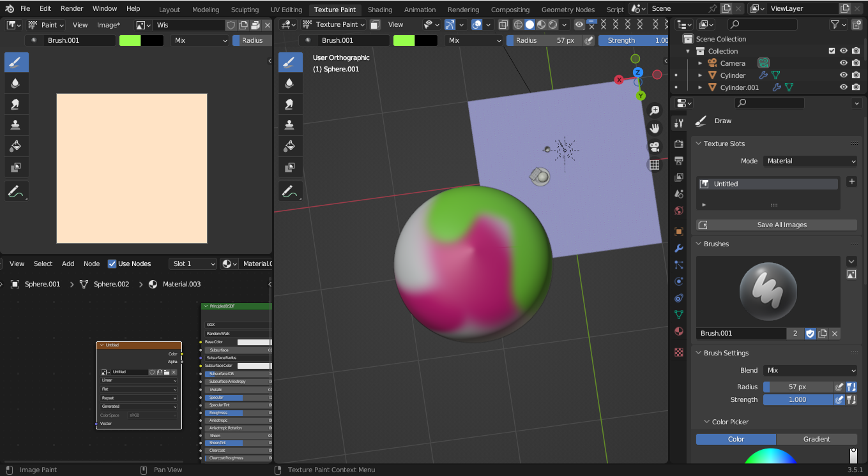
Task: Switch to the Sculpting workspace tab
Action: tap(245, 10)
